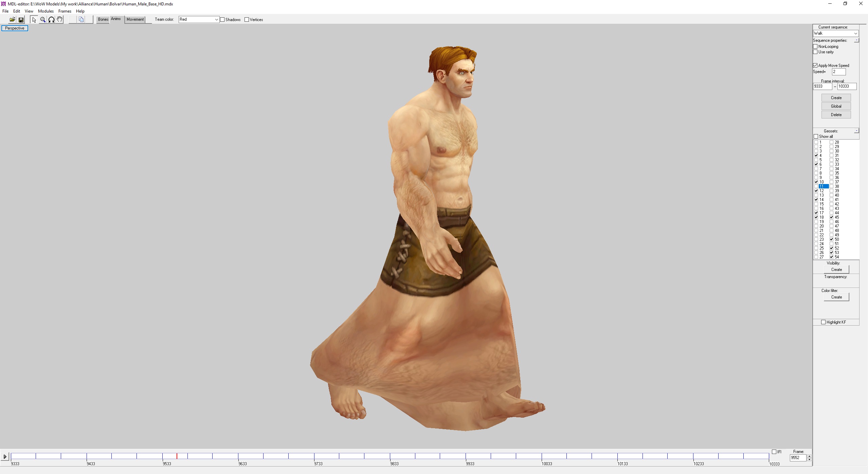Check the geoset 1 box
The image size is (868, 474).
tap(816, 142)
